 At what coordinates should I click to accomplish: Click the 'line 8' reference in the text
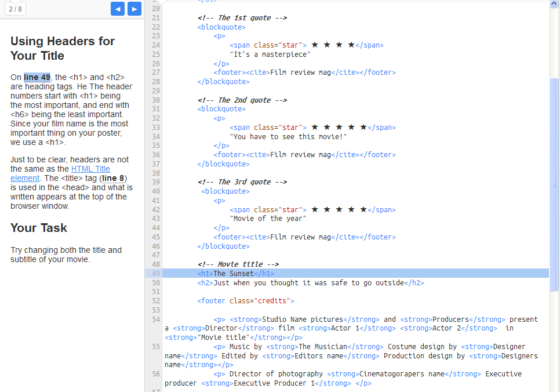(x=113, y=178)
